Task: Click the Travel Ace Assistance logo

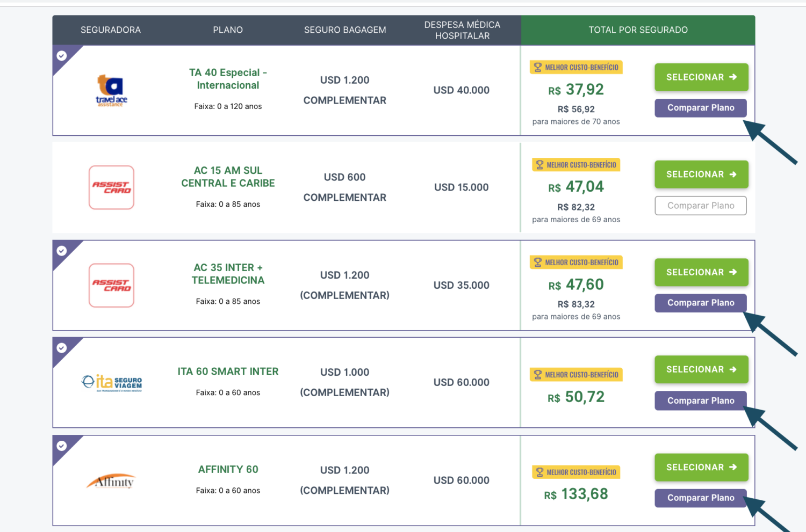Action: point(111,91)
